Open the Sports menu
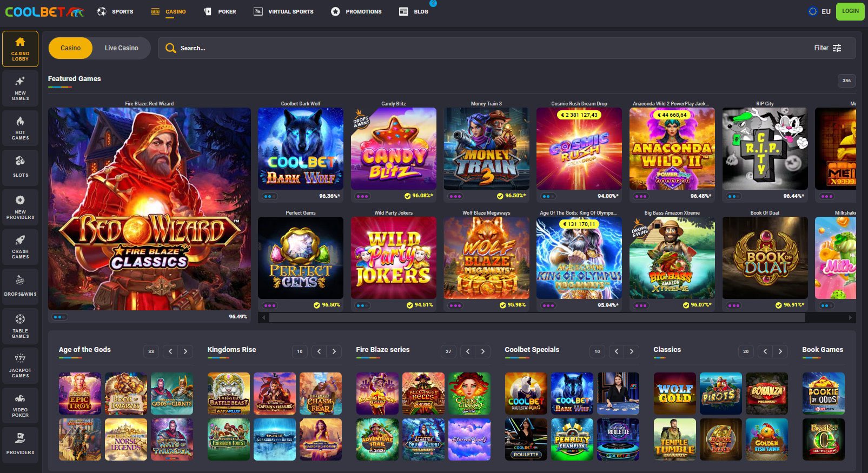 (x=115, y=11)
